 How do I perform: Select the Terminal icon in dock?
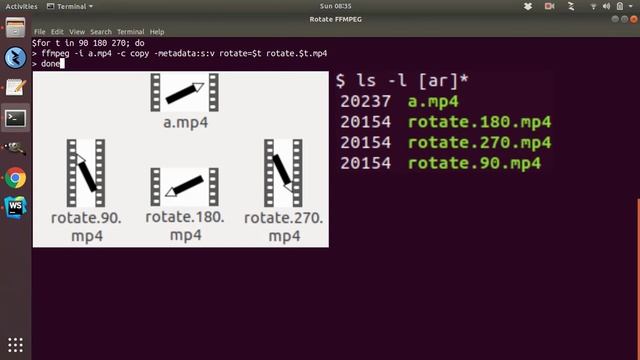(16, 118)
